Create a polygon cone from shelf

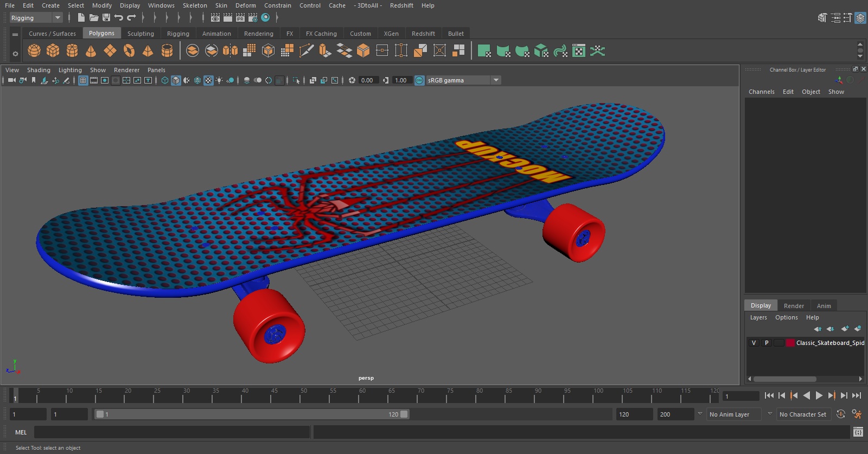point(91,51)
